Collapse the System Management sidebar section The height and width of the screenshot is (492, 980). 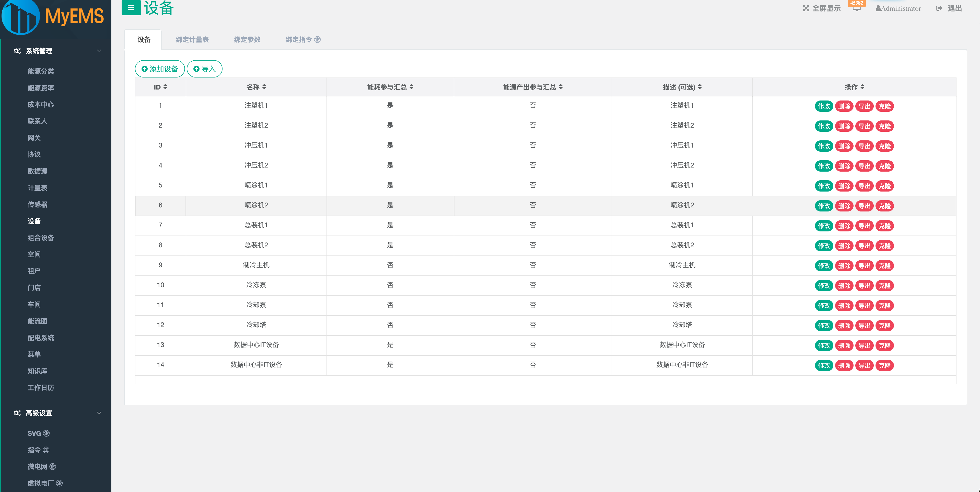99,51
